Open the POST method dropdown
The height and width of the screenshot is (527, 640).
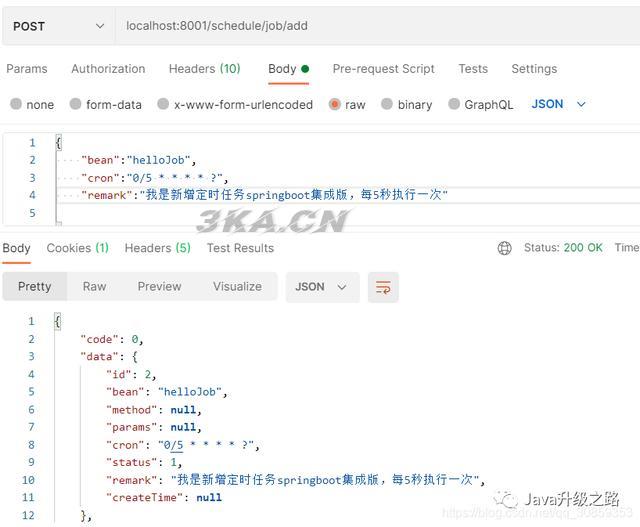coord(58,26)
